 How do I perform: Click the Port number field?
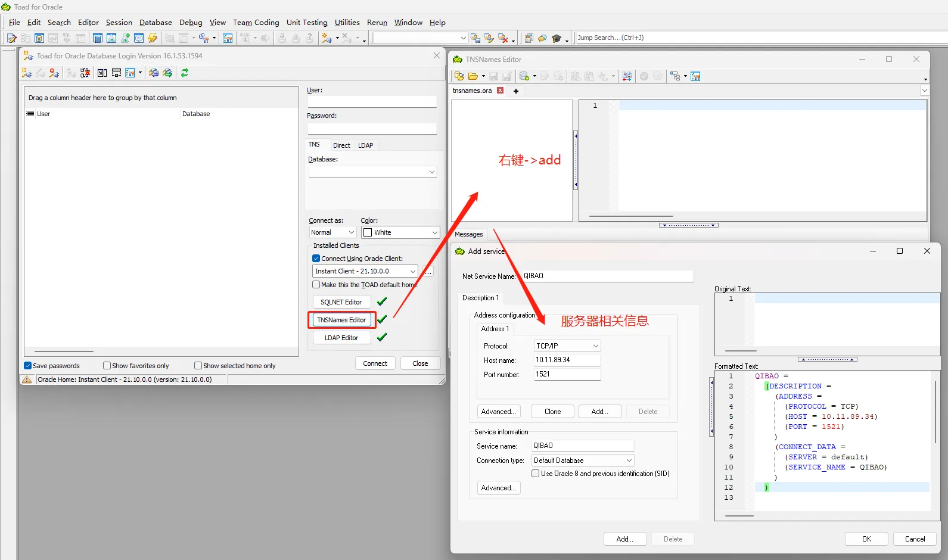(567, 375)
